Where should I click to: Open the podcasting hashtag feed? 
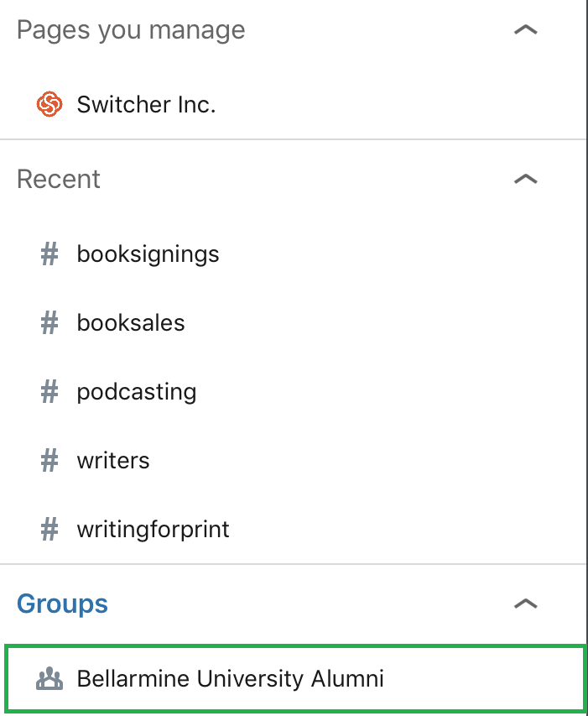pyautogui.click(x=137, y=392)
